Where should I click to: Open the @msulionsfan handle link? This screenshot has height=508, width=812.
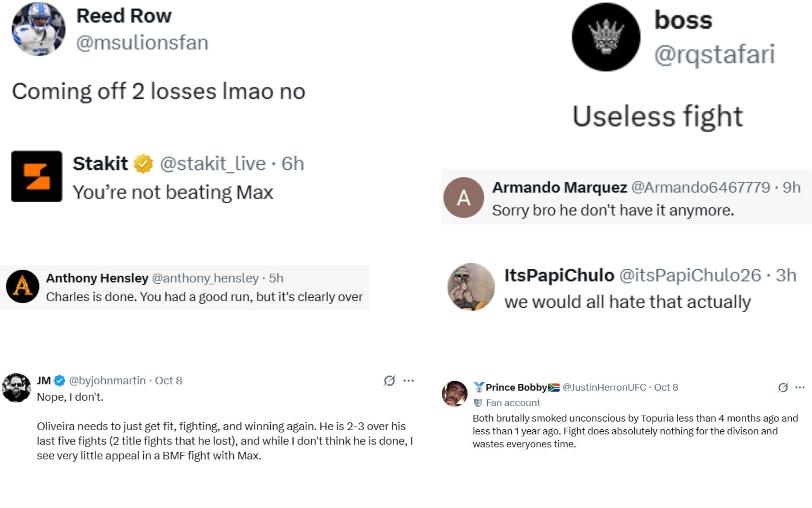point(142,43)
